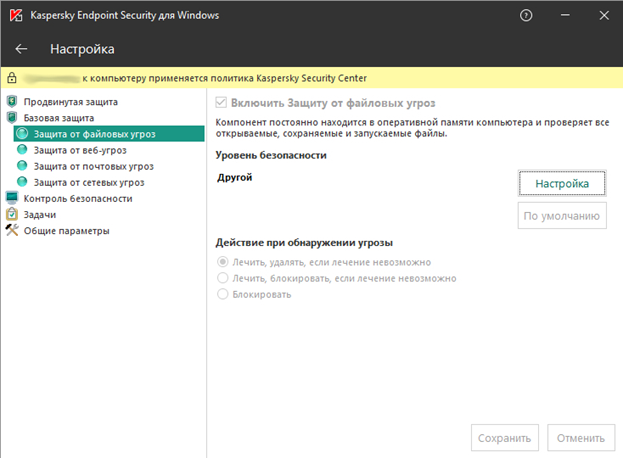Screen dimensions: 624x459
Task: Click the shield icon beside Базовая защита
Action: [12, 118]
